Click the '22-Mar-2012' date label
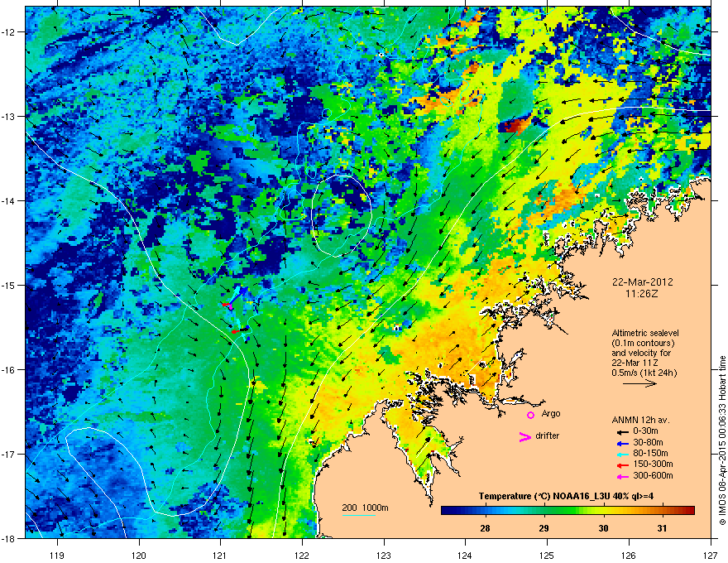This screenshot has height=563, width=728. click(x=642, y=282)
